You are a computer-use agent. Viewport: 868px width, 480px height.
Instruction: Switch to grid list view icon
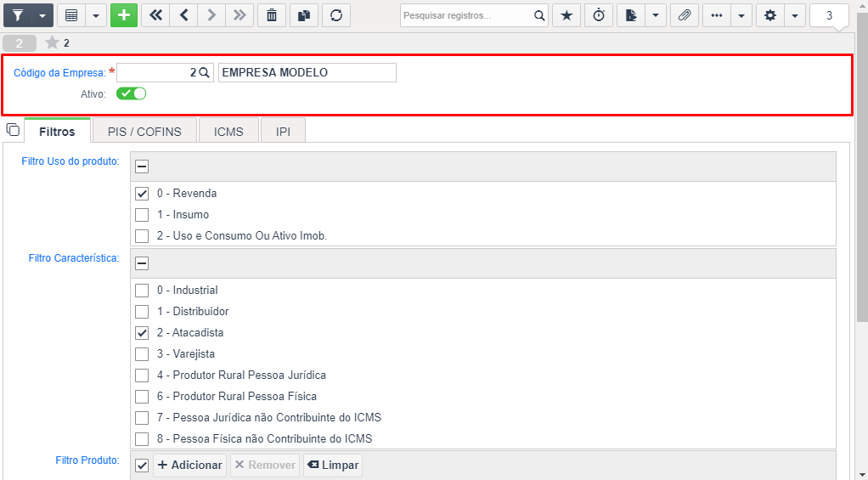pos(71,15)
